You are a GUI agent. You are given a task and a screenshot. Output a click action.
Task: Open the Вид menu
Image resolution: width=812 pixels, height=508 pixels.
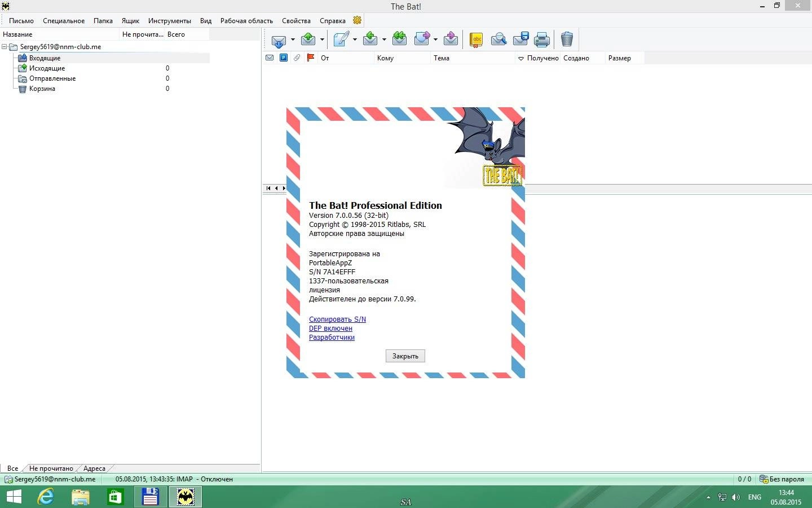[206, 21]
